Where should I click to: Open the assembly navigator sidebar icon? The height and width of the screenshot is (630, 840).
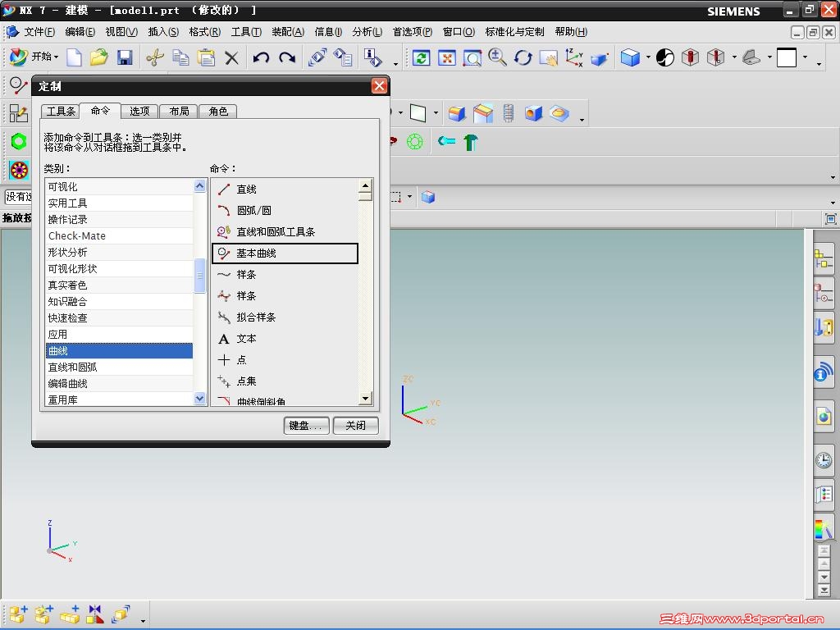[824, 258]
